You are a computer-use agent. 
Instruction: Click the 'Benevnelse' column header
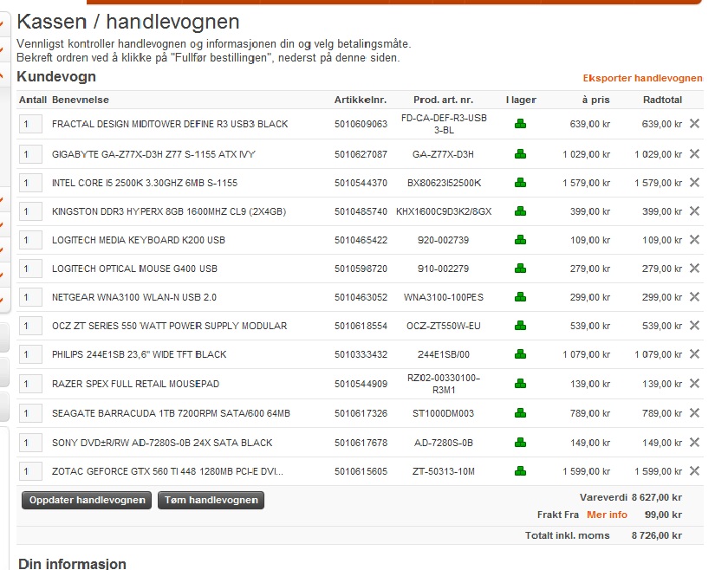[81, 100]
